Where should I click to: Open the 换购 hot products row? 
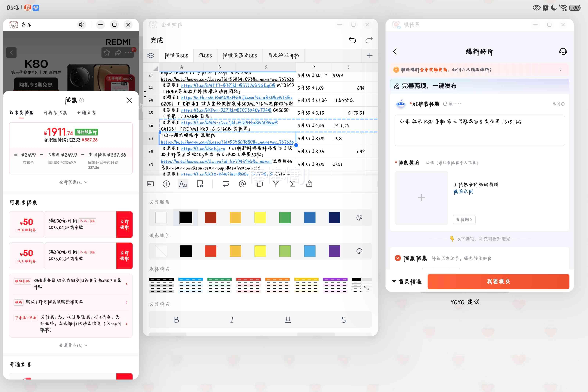(71, 302)
